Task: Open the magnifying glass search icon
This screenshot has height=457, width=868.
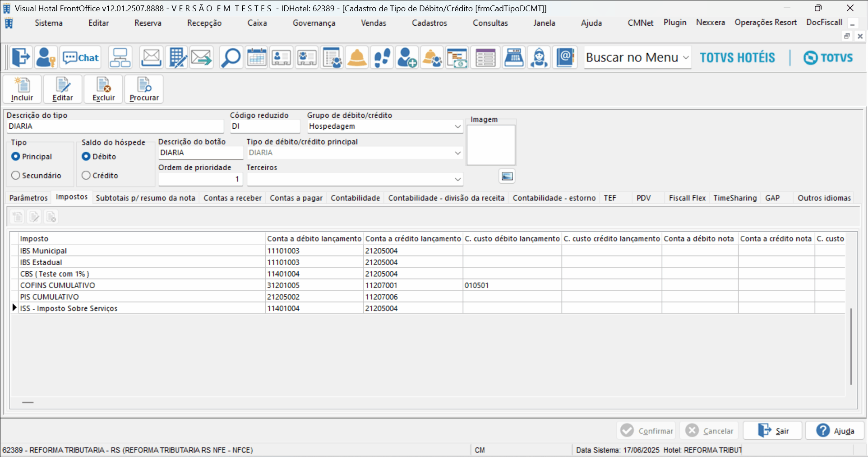Action: point(231,58)
